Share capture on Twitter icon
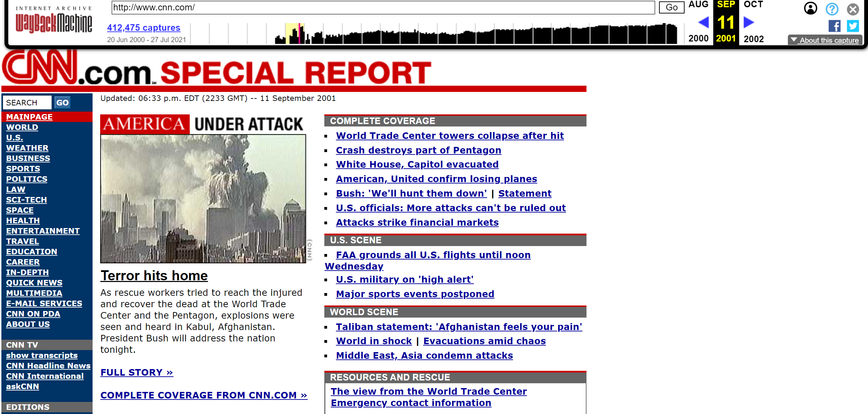 (852, 26)
